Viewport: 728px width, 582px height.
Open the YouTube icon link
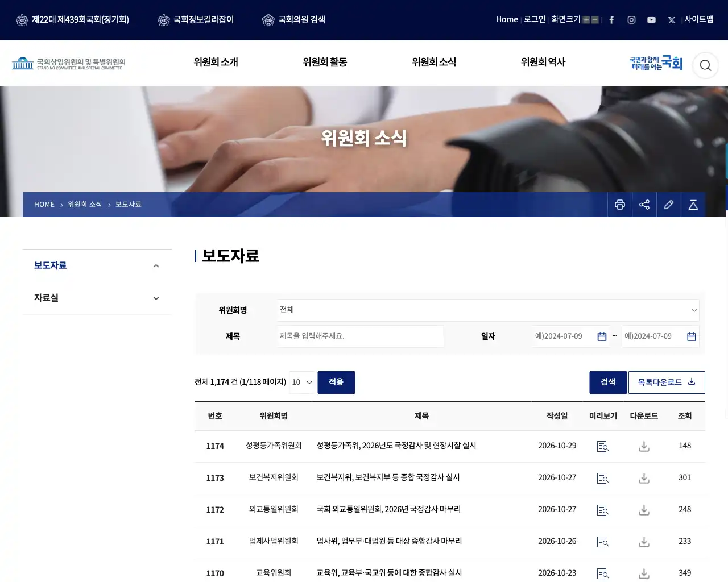(651, 20)
